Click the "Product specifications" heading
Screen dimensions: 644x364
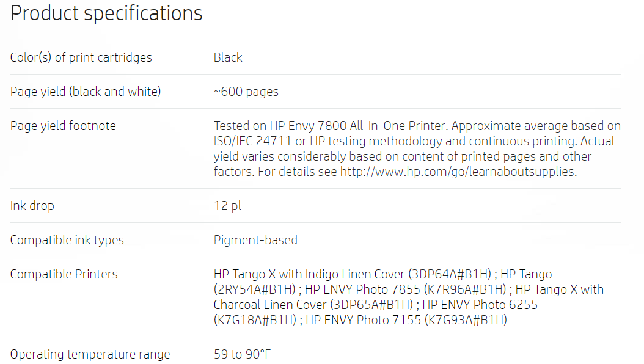point(106,13)
